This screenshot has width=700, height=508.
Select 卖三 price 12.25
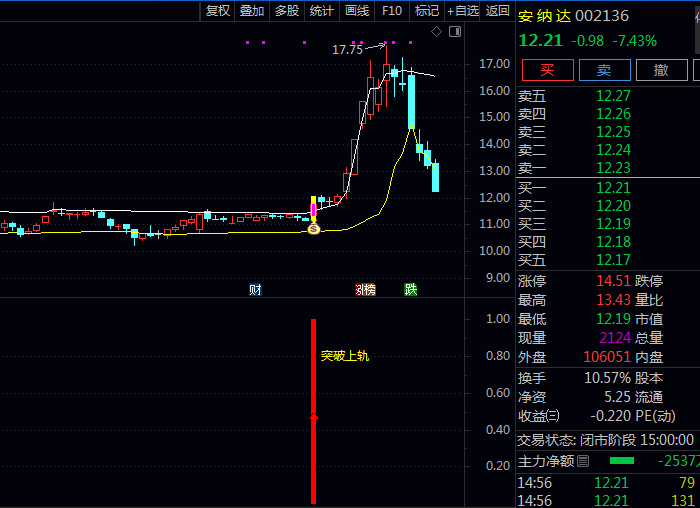(x=613, y=132)
